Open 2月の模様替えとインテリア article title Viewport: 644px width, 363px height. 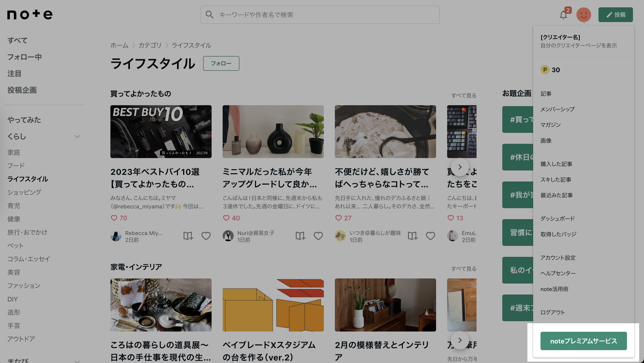point(382,351)
